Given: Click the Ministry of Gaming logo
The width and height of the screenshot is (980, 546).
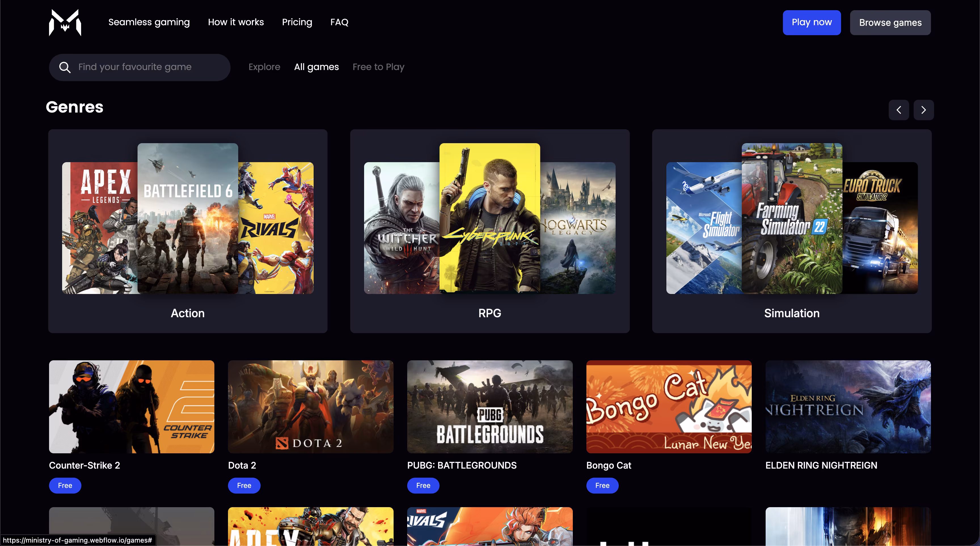Looking at the screenshot, I should pyautogui.click(x=65, y=22).
